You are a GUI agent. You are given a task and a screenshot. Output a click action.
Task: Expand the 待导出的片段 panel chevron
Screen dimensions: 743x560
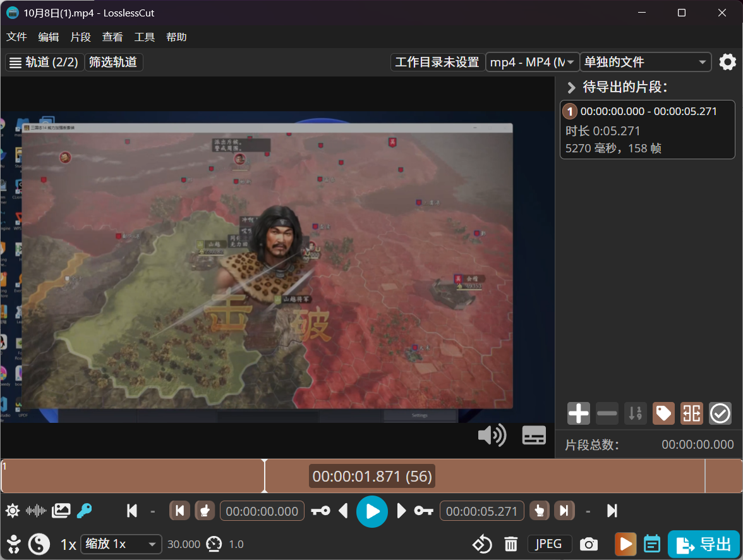(x=571, y=87)
